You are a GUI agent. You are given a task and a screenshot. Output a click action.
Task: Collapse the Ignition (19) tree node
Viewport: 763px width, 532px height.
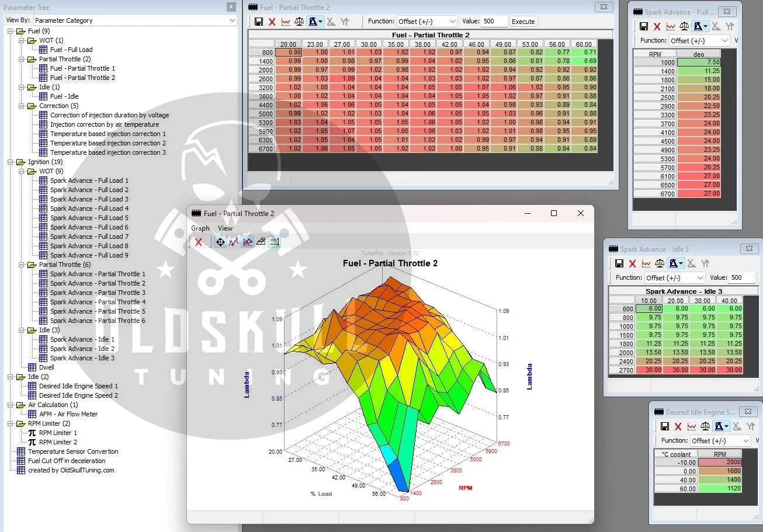tap(12, 162)
